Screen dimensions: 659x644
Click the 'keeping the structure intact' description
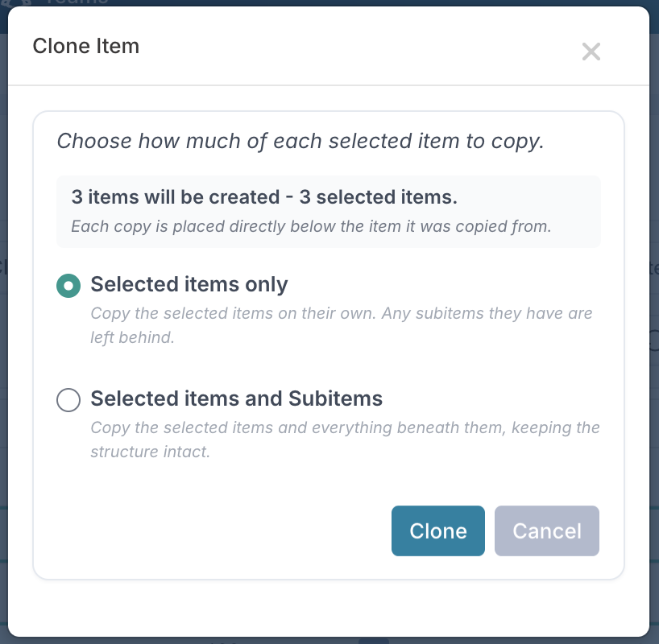click(345, 440)
